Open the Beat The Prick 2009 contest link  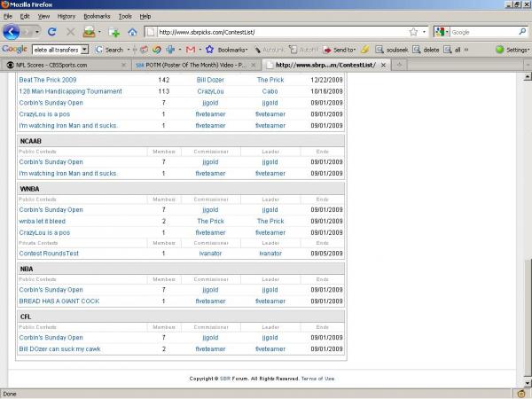tap(47, 80)
